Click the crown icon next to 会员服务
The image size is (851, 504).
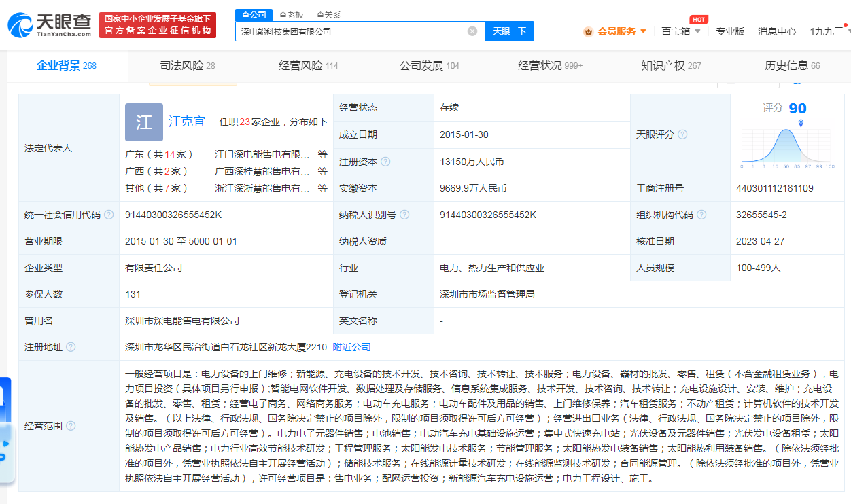click(x=589, y=31)
